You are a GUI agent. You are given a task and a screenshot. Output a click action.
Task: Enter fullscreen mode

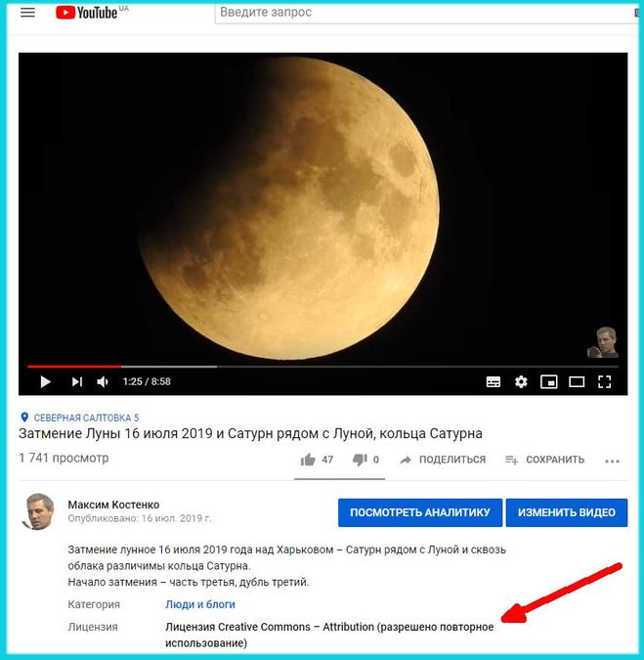point(605,381)
